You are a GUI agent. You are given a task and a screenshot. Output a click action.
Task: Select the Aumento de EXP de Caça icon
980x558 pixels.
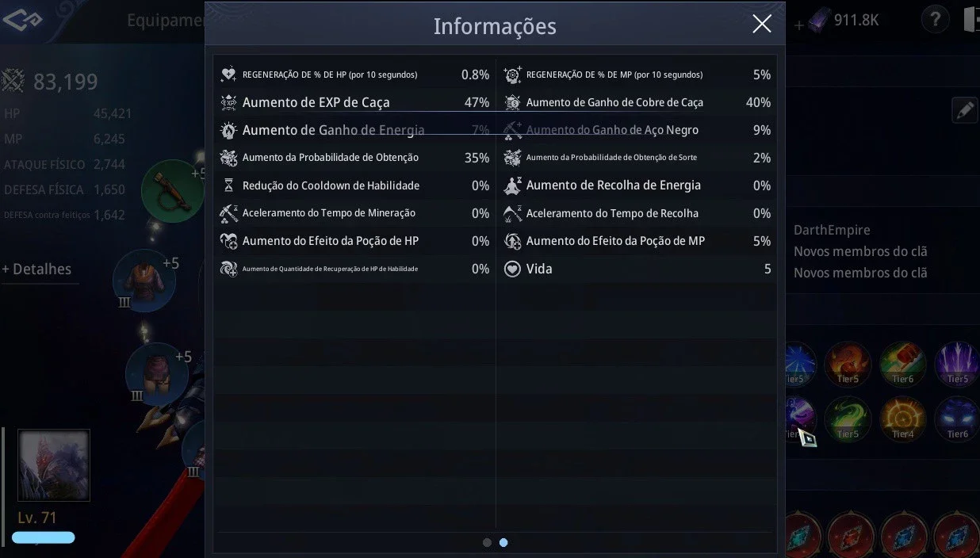click(228, 102)
